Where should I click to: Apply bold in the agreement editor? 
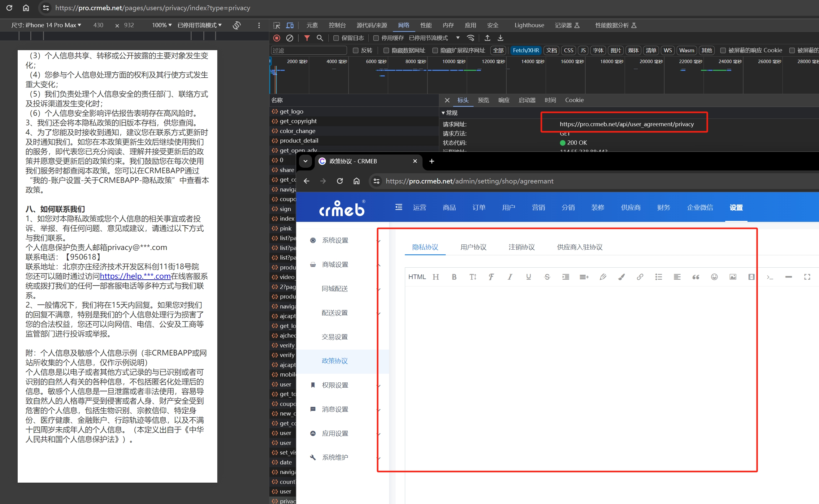454,277
